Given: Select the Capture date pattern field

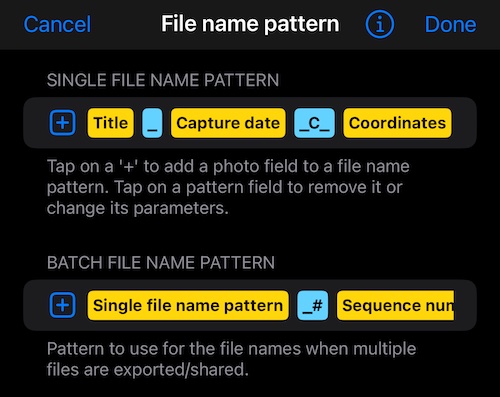Looking at the screenshot, I should coord(228,123).
